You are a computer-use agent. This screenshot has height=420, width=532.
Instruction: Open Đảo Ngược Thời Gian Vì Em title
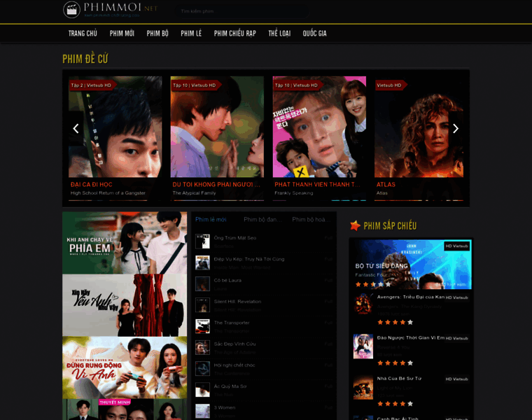[410, 337]
